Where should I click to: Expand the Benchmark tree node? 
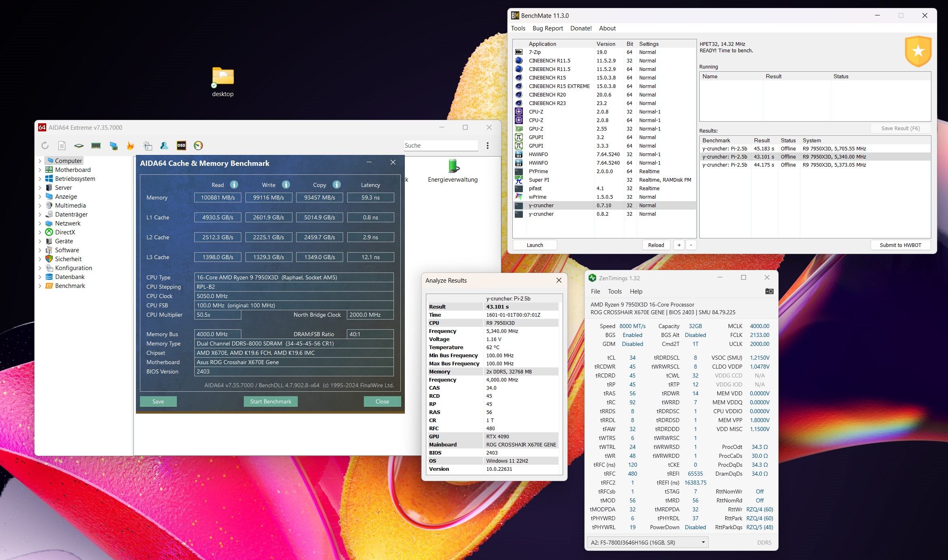click(40, 286)
